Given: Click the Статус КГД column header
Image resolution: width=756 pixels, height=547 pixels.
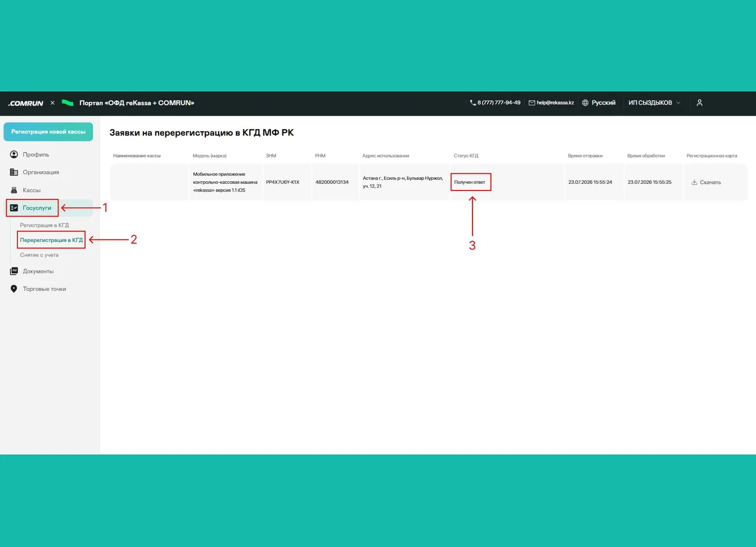Looking at the screenshot, I should (466, 156).
